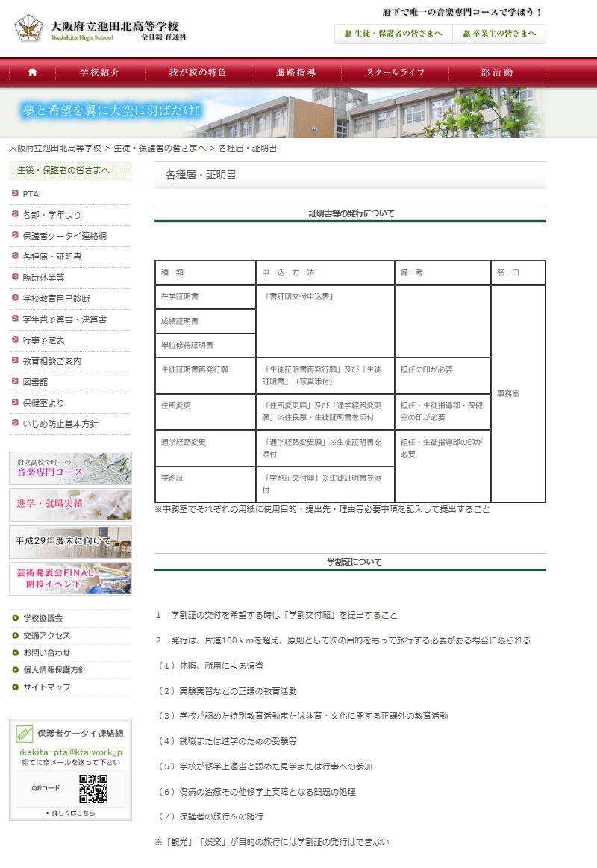Open 保健室より sidebar link
Image resolution: width=597 pixels, height=868 pixels.
tap(43, 403)
